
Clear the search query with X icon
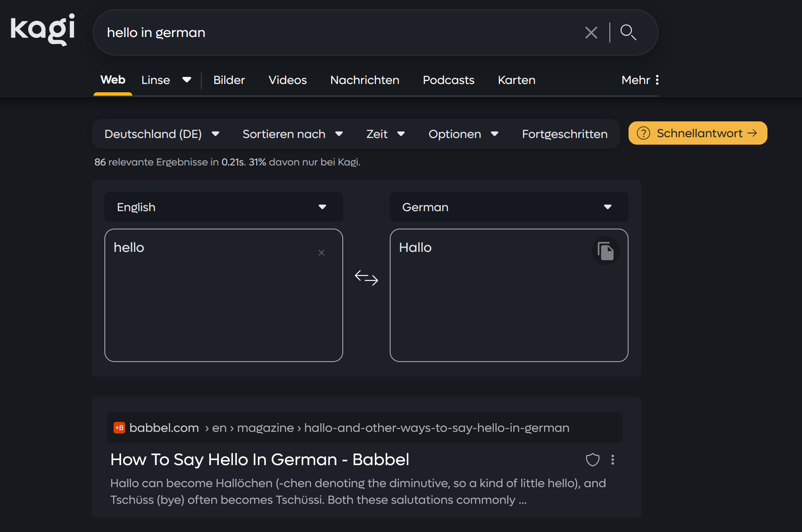591,32
